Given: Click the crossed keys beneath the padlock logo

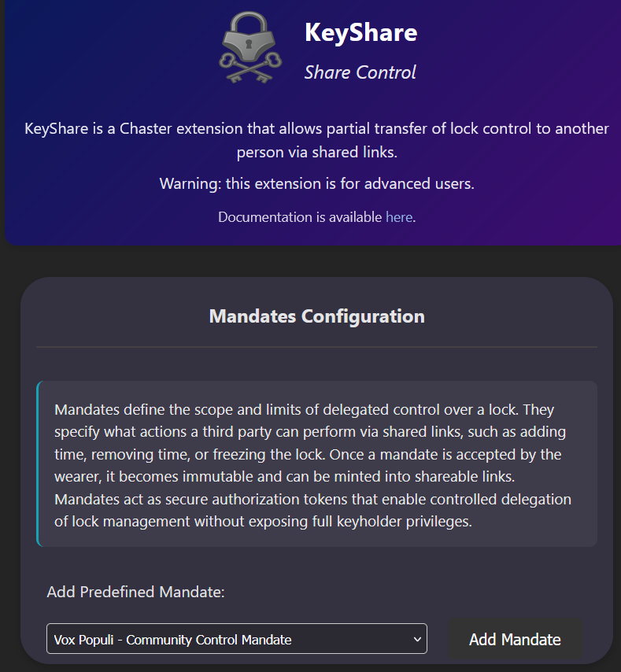Looking at the screenshot, I should pyautogui.click(x=248, y=71).
